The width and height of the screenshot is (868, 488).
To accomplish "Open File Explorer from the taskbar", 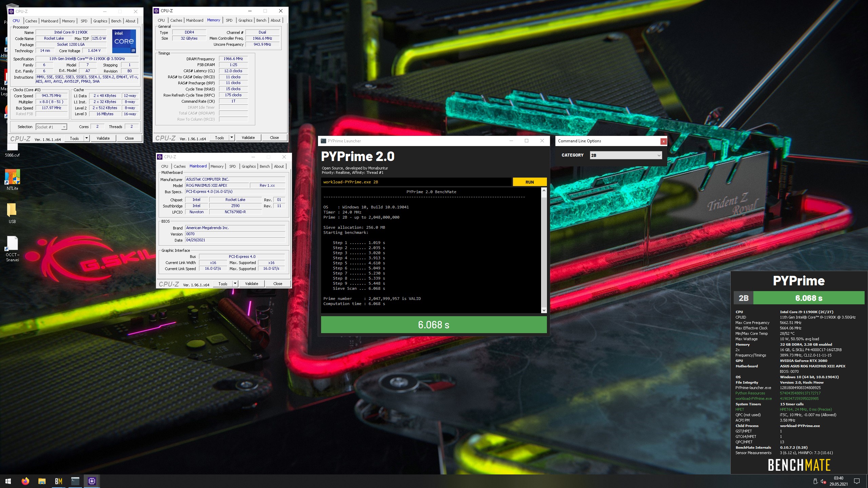I will (x=42, y=481).
